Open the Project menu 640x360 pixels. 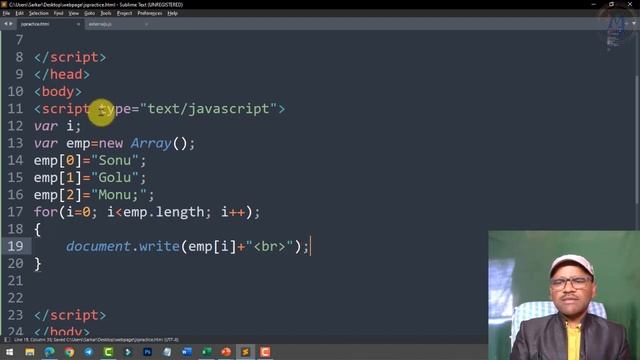pyautogui.click(x=124, y=13)
